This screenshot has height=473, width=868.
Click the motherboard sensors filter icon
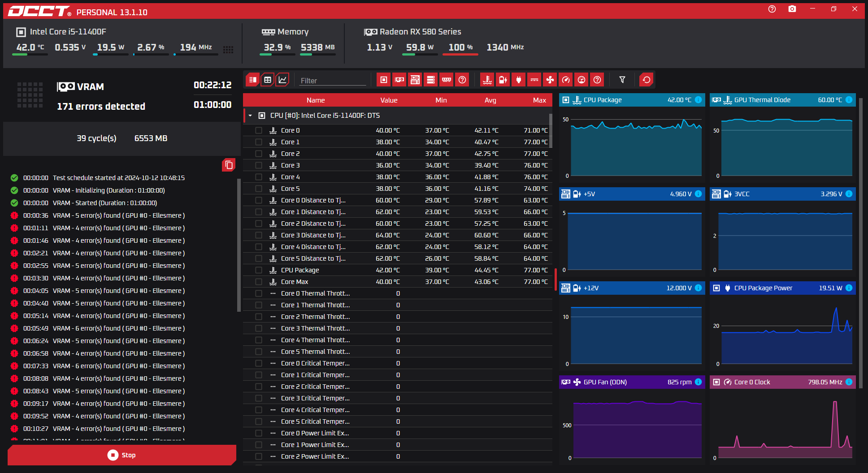(x=415, y=80)
